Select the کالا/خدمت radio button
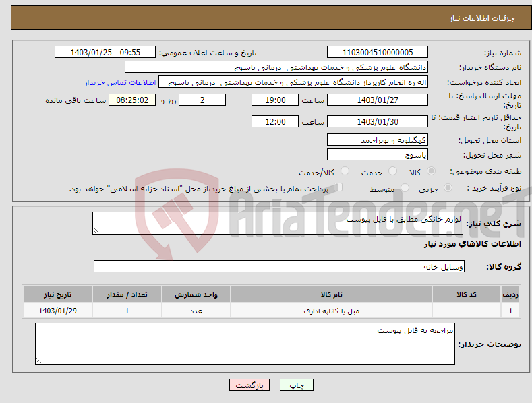 [x=345, y=171]
